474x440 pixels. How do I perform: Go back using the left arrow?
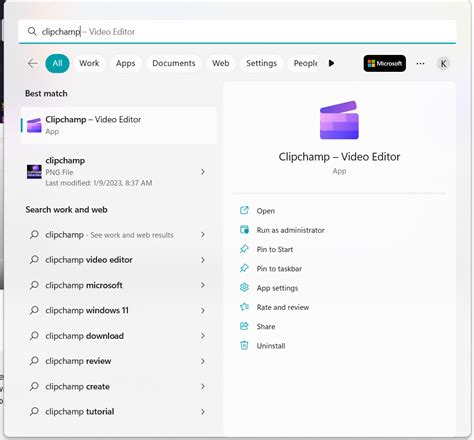(32, 63)
